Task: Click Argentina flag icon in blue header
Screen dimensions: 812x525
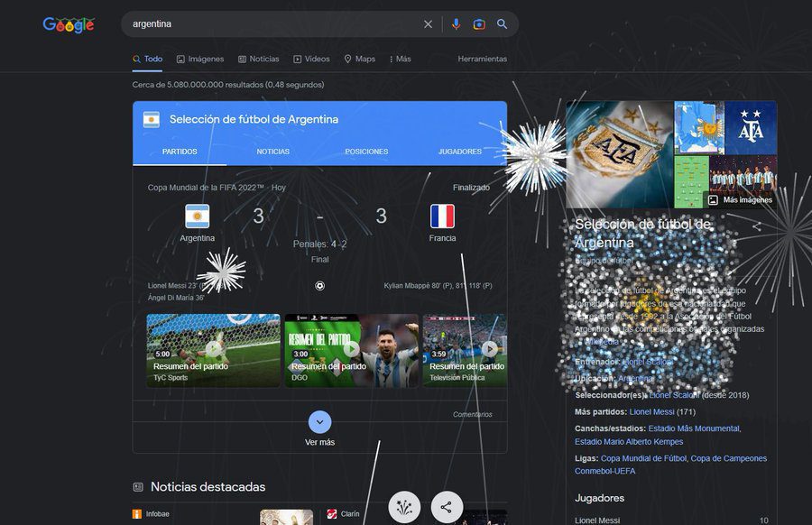Action: (152, 120)
